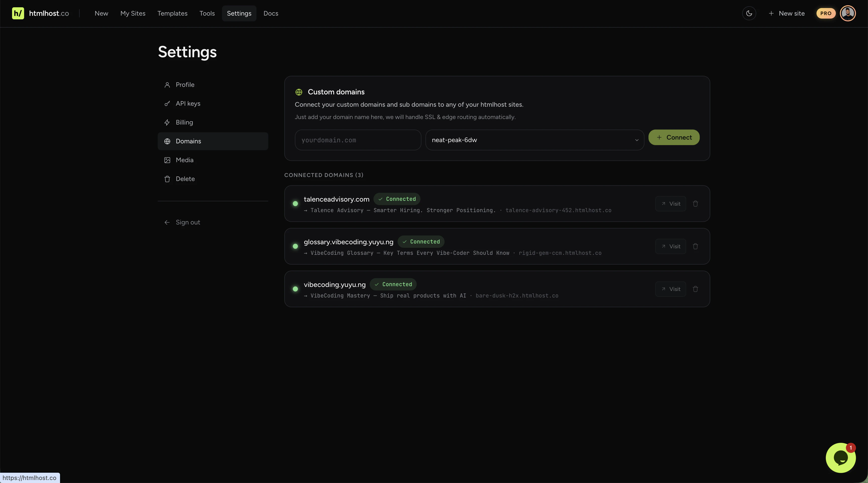Image resolution: width=868 pixels, height=483 pixels.
Task: Click rigid-gem-ccm.htmlhost.co text
Action: click(560, 253)
